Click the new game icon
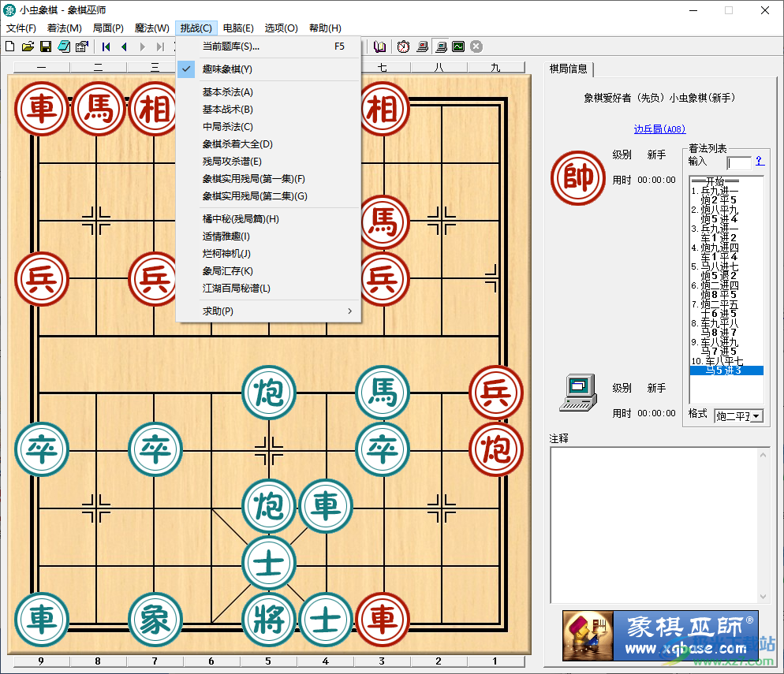784x674 pixels. point(9,47)
